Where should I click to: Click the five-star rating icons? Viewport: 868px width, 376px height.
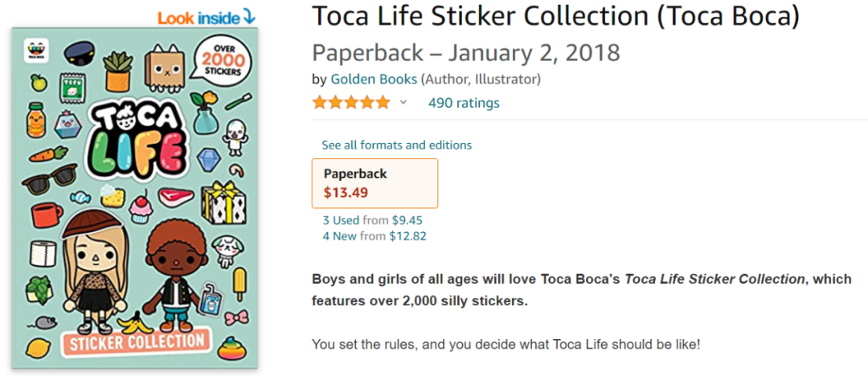click(350, 103)
